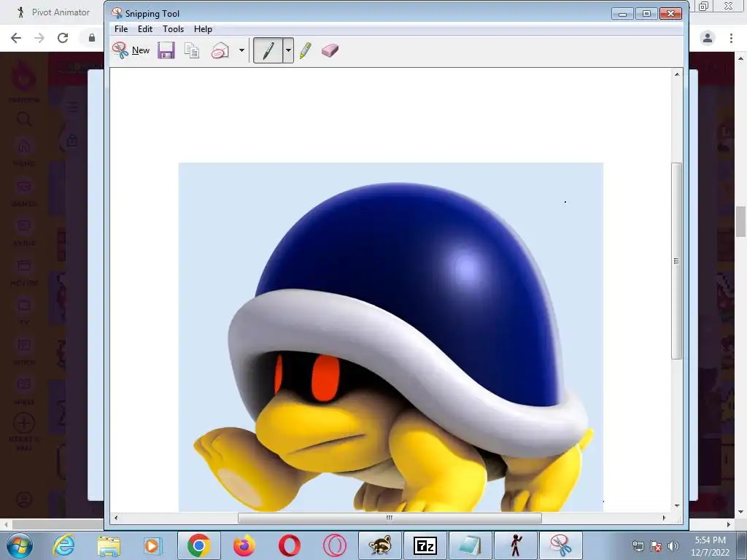The width and height of the screenshot is (747, 560).
Task: Open Firefox from the taskbar
Action: 244,545
